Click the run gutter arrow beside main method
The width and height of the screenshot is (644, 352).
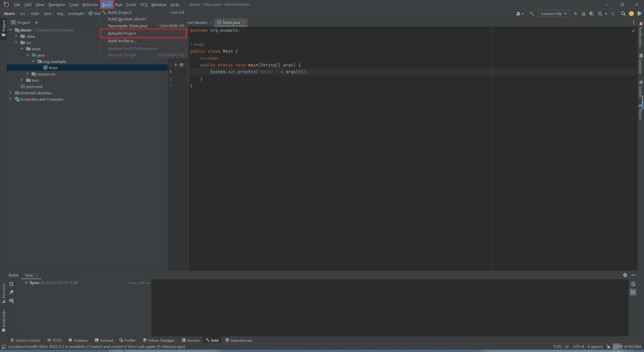175,65
